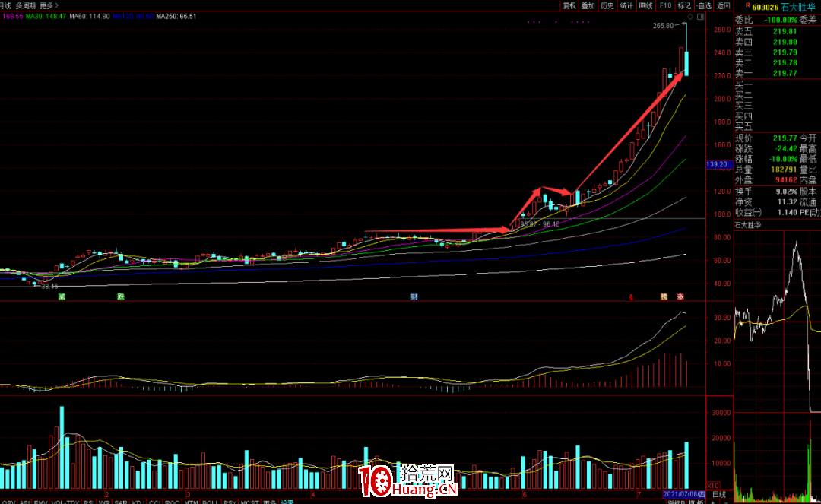Click the 卖五 price 219.81
Image resolution: width=821 pixels, height=504 pixels.
(x=785, y=31)
